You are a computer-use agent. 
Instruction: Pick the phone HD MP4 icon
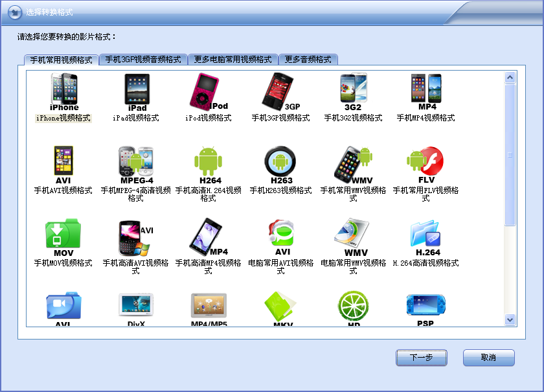[209, 236]
